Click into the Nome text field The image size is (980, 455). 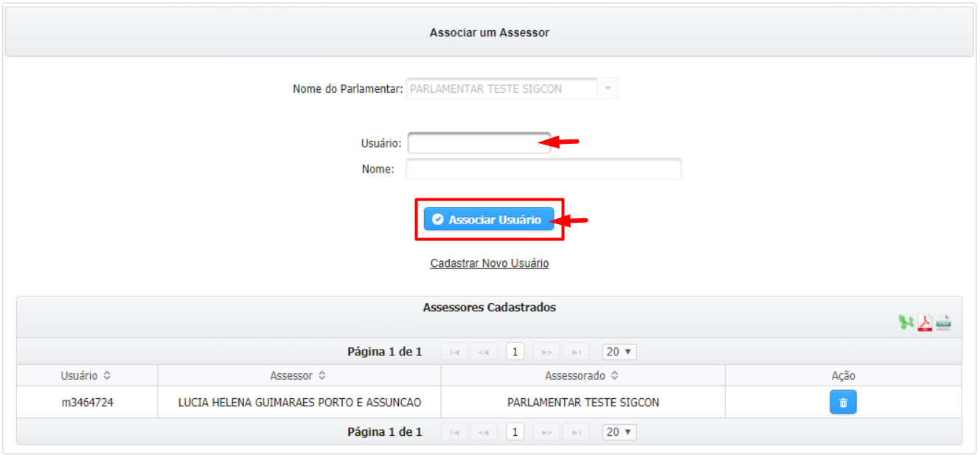[x=543, y=169]
